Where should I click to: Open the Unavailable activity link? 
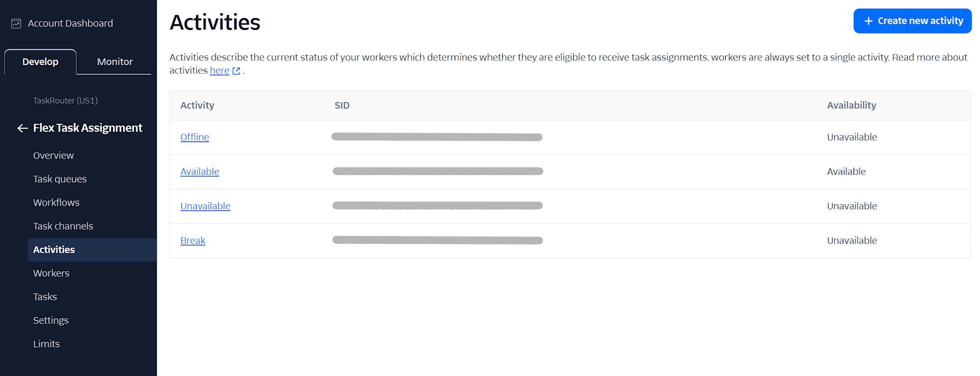(205, 206)
